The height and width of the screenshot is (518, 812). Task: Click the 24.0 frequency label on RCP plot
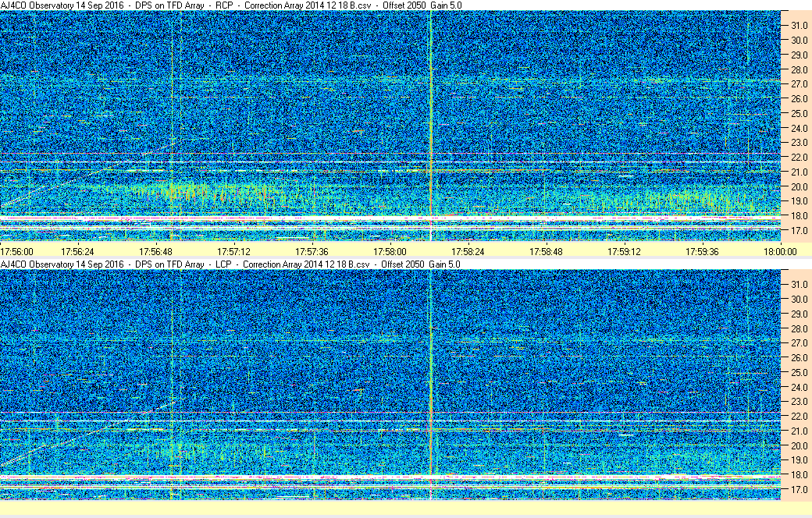point(799,128)
